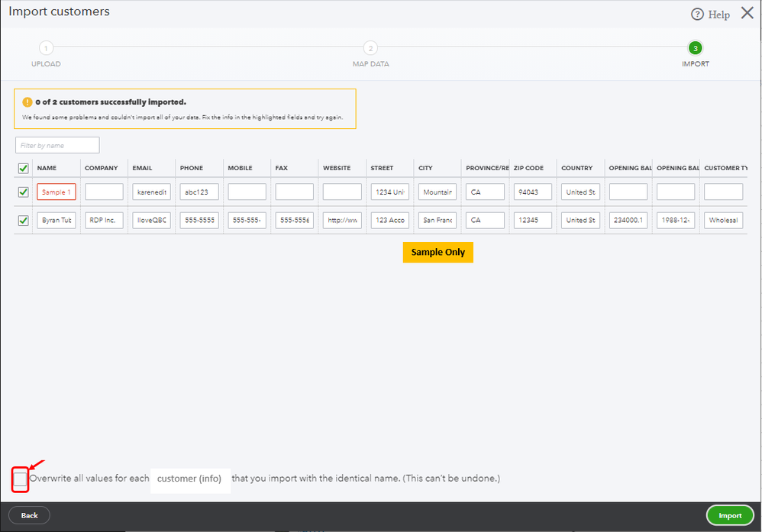This screenshot has width=762, height=532.
Task: Uncheck the Byran Tub row checkbox
Action: pyautogui.click(x=24, y=220)
